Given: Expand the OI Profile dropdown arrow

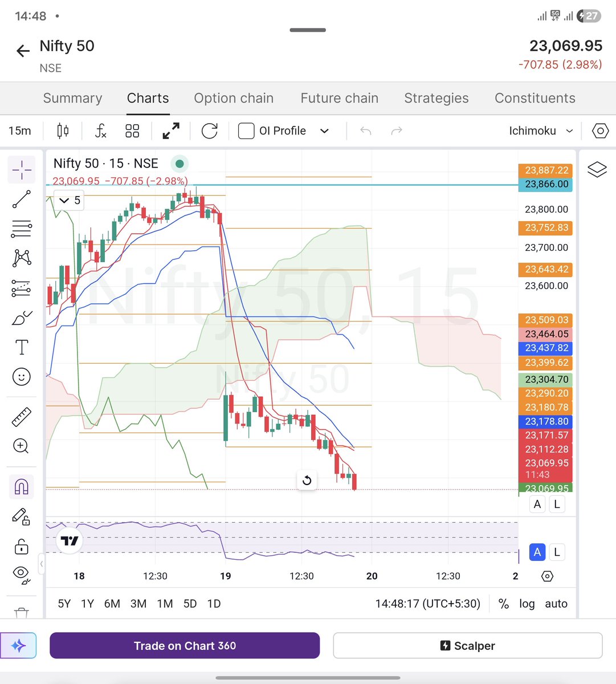Looking at the screenshot, I should coord(324,131).
